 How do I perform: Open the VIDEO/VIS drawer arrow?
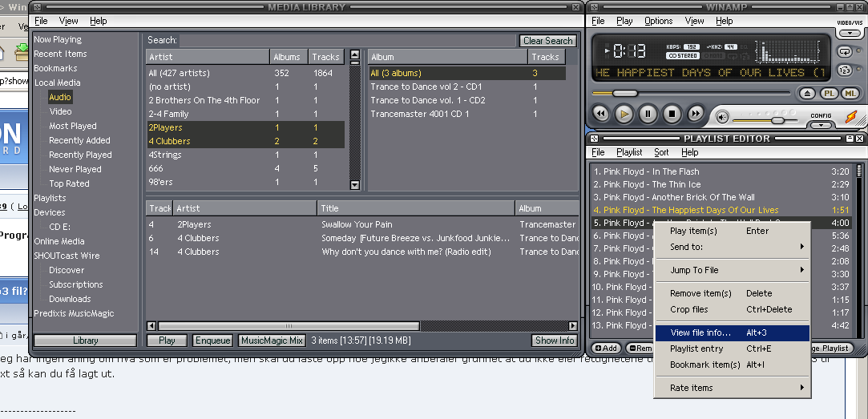[848, 33]
